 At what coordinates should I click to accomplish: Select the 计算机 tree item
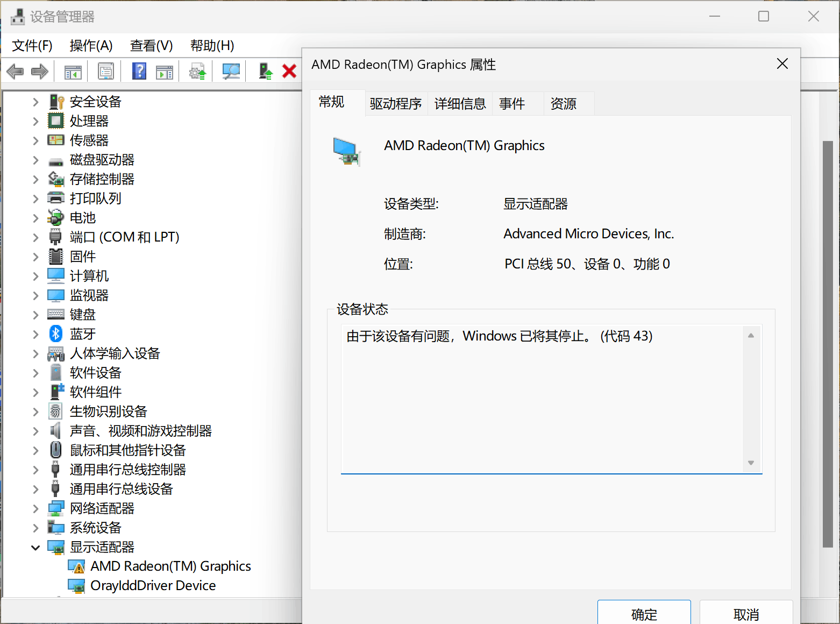89,276
